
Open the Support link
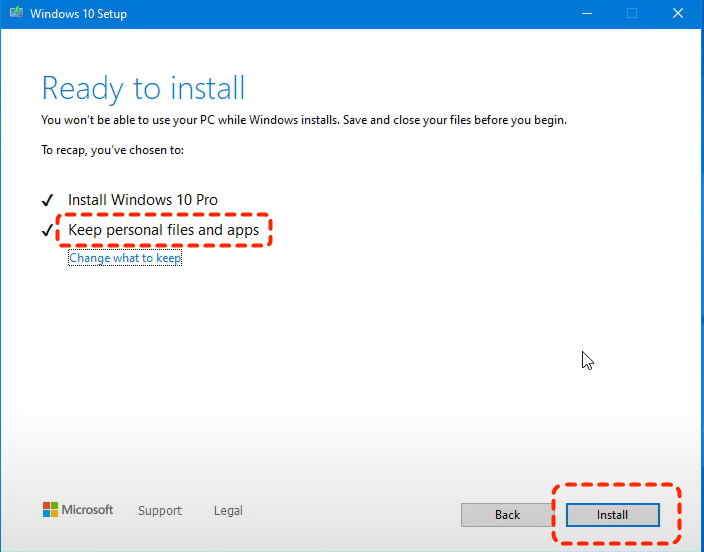tap(160, 511)
